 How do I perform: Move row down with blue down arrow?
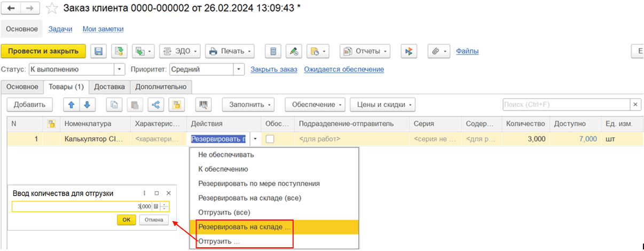tap(88, 105)
